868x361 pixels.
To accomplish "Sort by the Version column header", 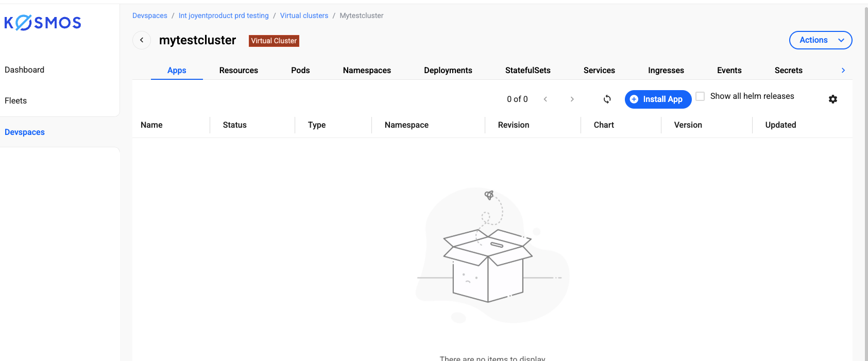I will click(688, 125).
